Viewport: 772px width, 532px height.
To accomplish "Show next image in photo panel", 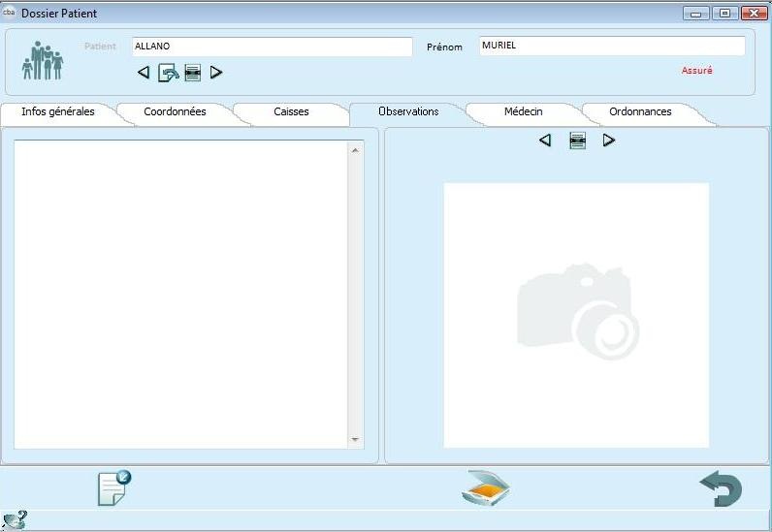I will tap(609, 141).
